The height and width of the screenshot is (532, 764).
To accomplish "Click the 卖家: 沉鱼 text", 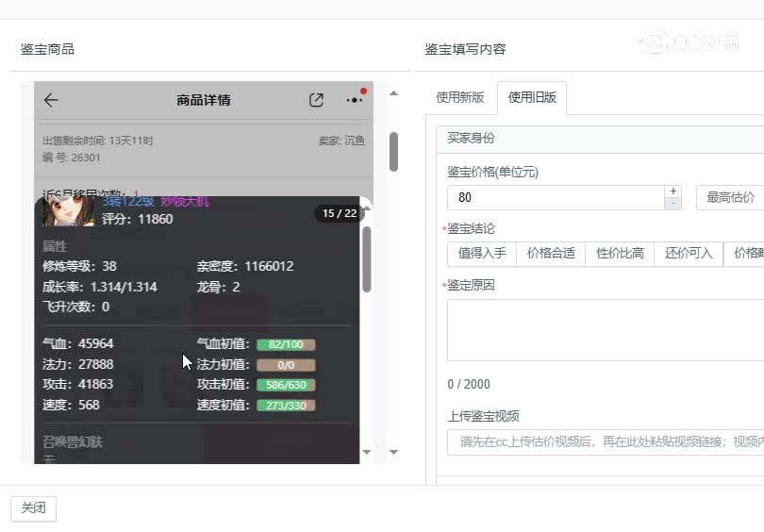I will click(x=341, y=141).
